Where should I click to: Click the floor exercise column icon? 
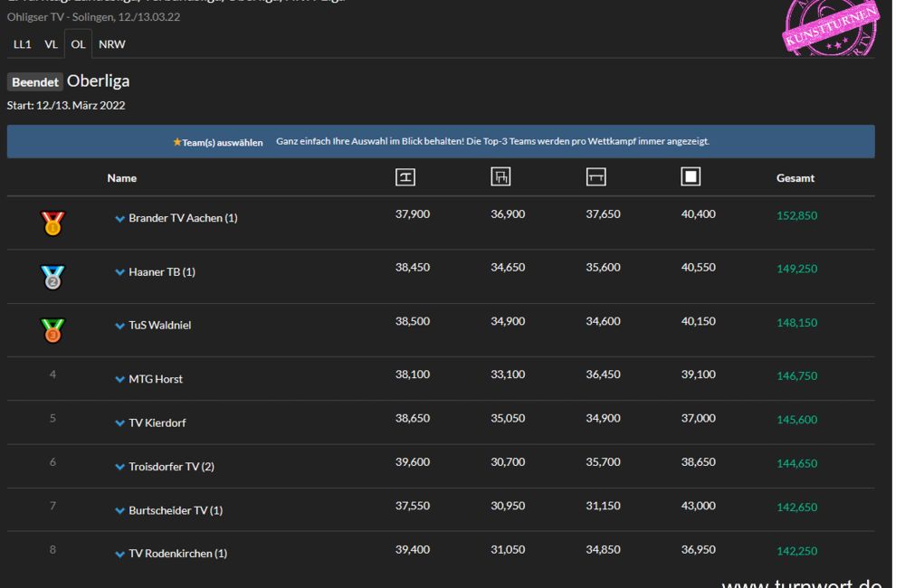(690, 178)
